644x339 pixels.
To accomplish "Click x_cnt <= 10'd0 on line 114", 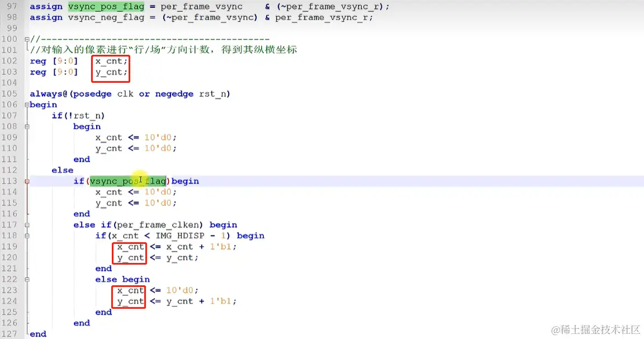I will (x=136, y=192).
